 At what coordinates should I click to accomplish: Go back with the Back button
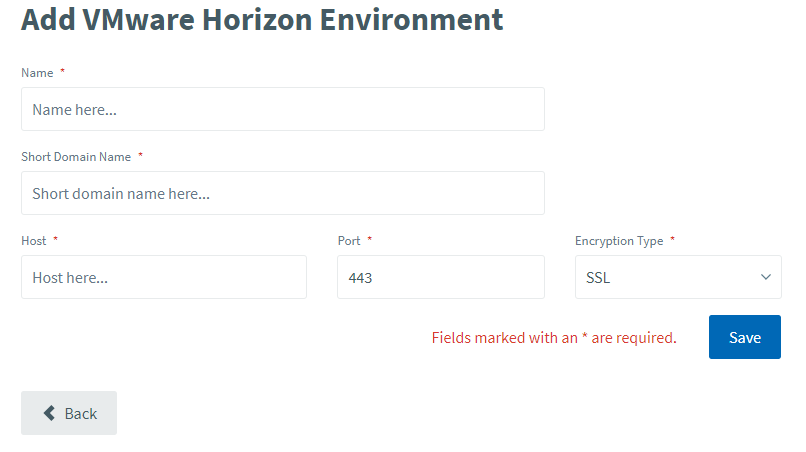69,413
